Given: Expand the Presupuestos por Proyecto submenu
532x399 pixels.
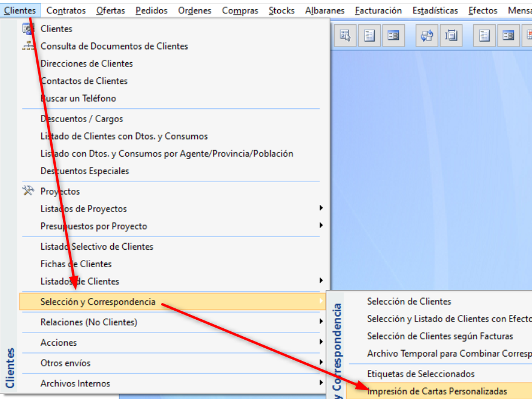Looking at the screenshot, I should tap(321, 226).
